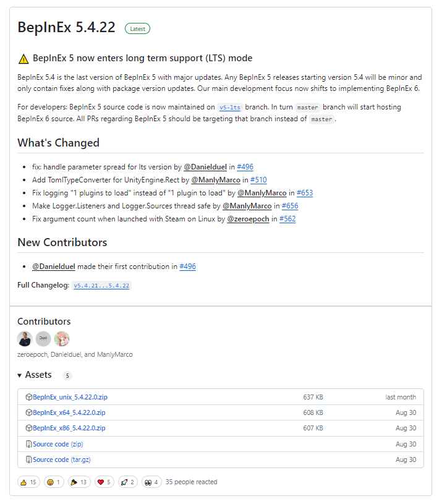This screenshot has width=442, height=504.
Task: Open ManlyMarco's pink-haired avatar
Action: click(x=61, y=339)
